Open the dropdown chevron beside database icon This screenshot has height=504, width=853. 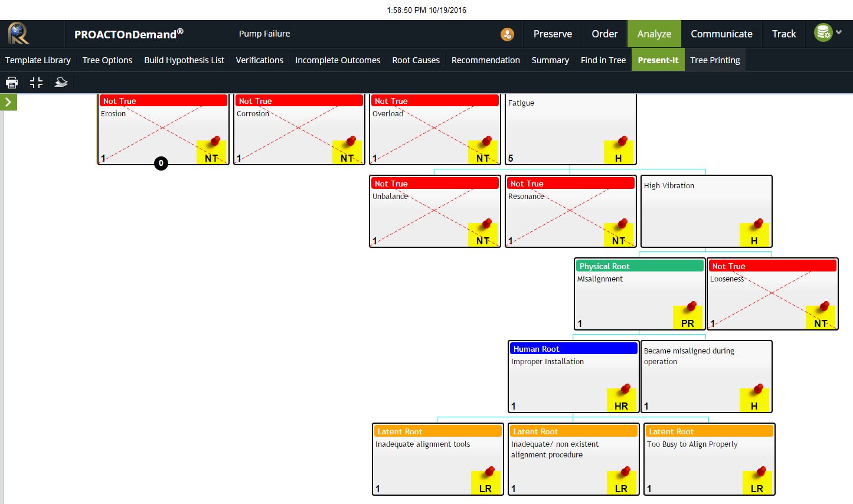839,32
